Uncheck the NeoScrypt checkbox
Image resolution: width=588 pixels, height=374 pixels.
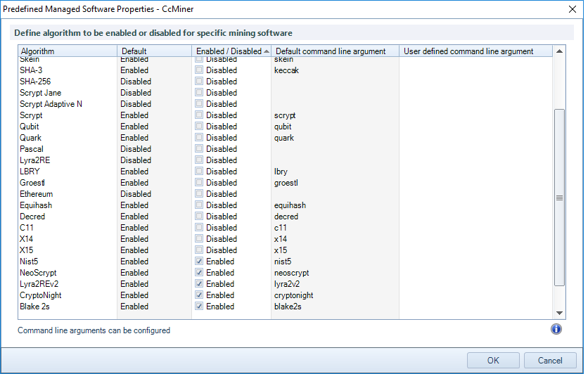[x=199, y=272]
